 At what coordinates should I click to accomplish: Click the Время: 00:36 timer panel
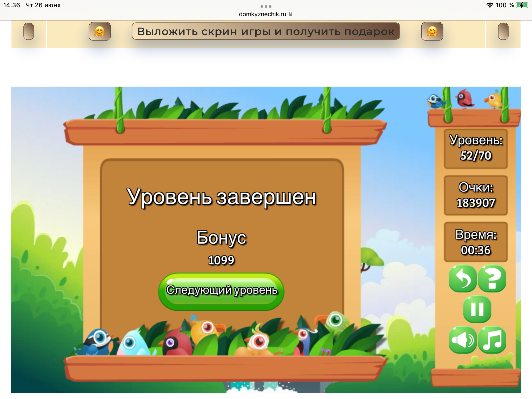(x=476, y=242)
